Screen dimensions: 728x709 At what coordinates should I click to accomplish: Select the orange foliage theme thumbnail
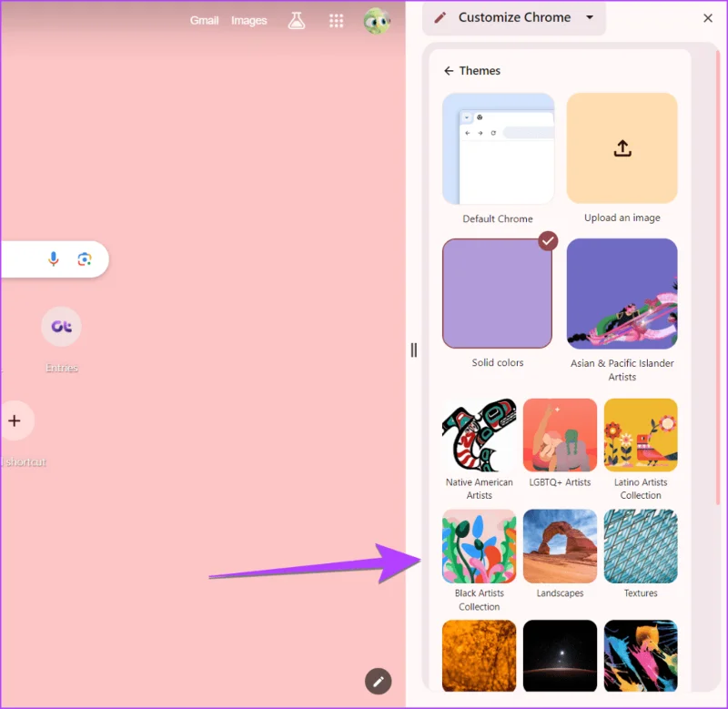480,655
